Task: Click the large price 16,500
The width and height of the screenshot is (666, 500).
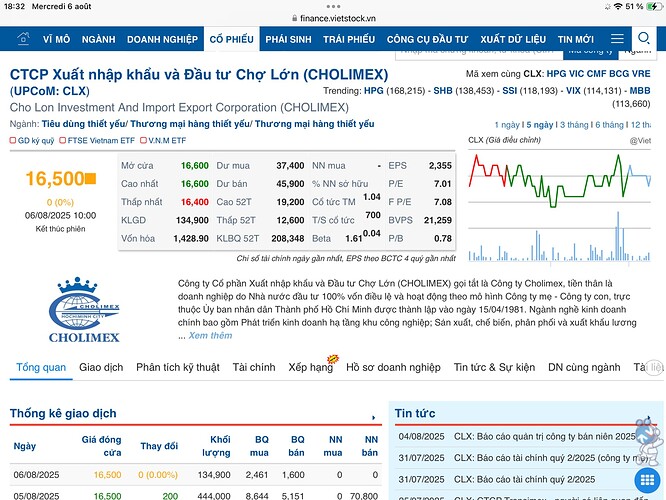Action: click(x=55, y=179)
